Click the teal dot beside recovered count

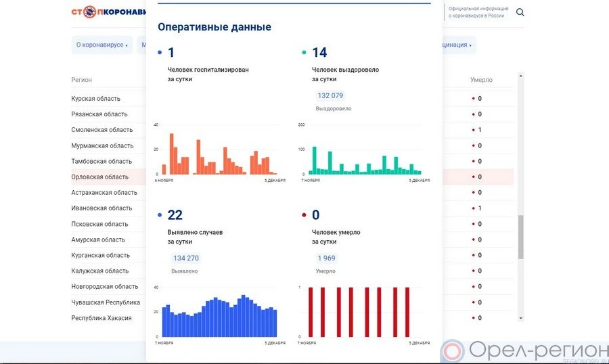point(304,53)
